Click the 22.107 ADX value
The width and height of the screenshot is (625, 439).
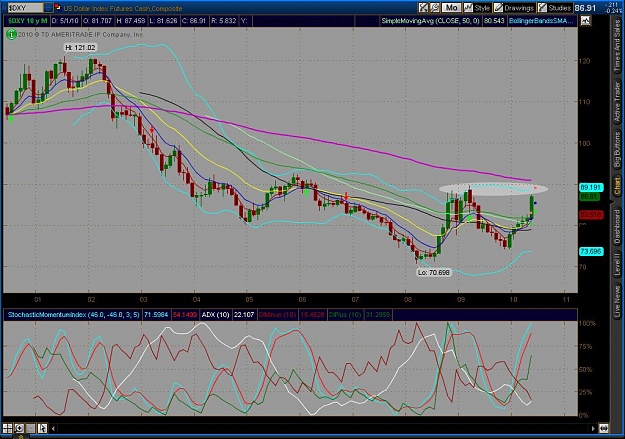pyautogui.click(x=244, y=315)
